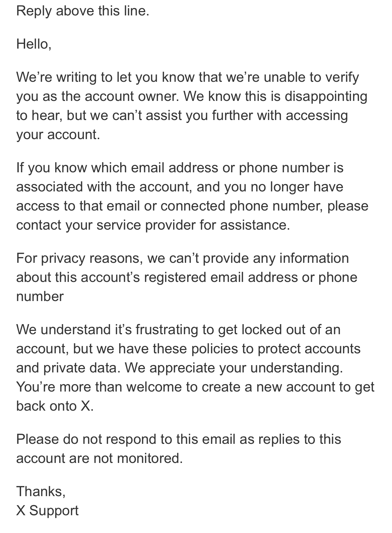Click the words "back onto X."
392x533 pixels.
point(55,406)
